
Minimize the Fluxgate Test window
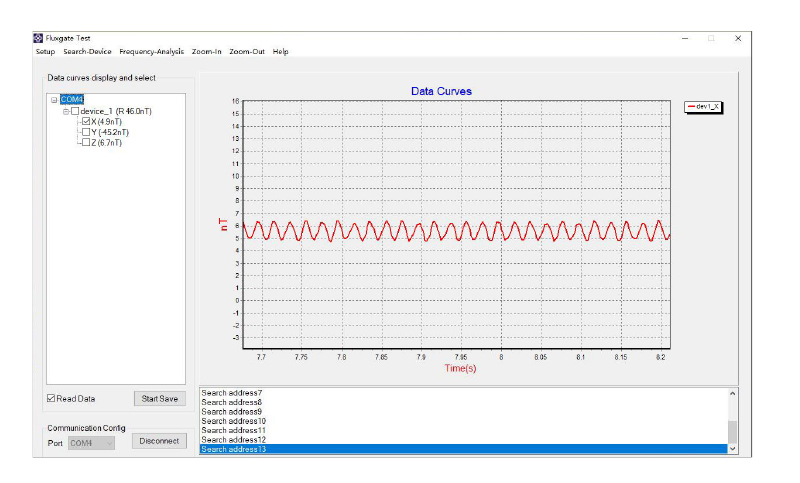[685, 38]
